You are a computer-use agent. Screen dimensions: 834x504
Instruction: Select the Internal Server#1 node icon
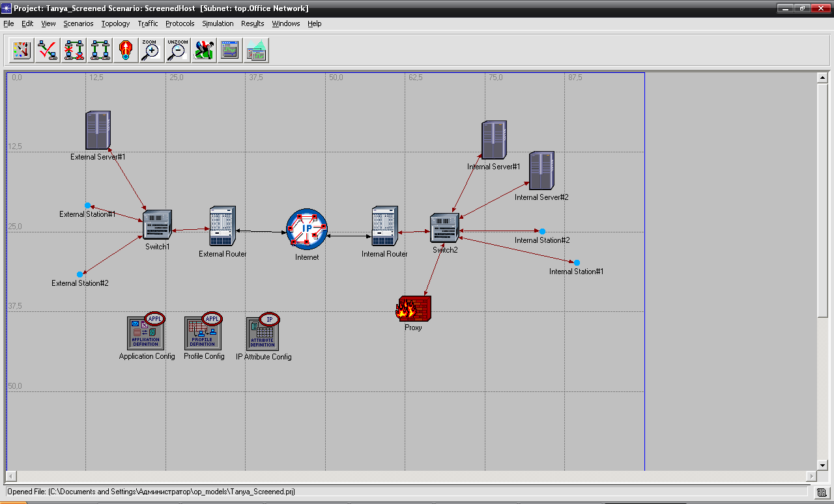(x=494, y=140)
